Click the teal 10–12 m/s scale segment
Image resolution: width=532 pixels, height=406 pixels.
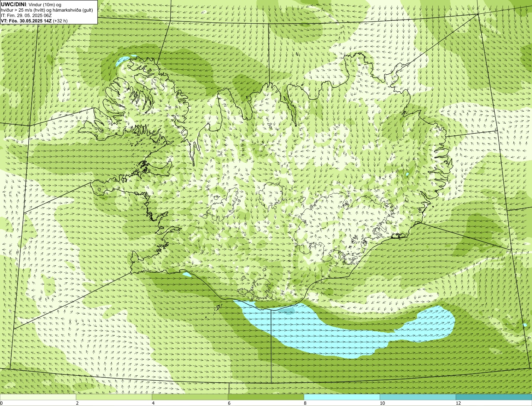pos(418,397)
